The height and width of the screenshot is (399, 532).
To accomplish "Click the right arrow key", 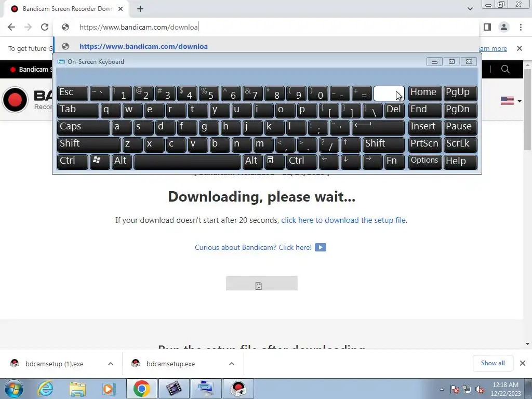I will [x=372, y=162].
